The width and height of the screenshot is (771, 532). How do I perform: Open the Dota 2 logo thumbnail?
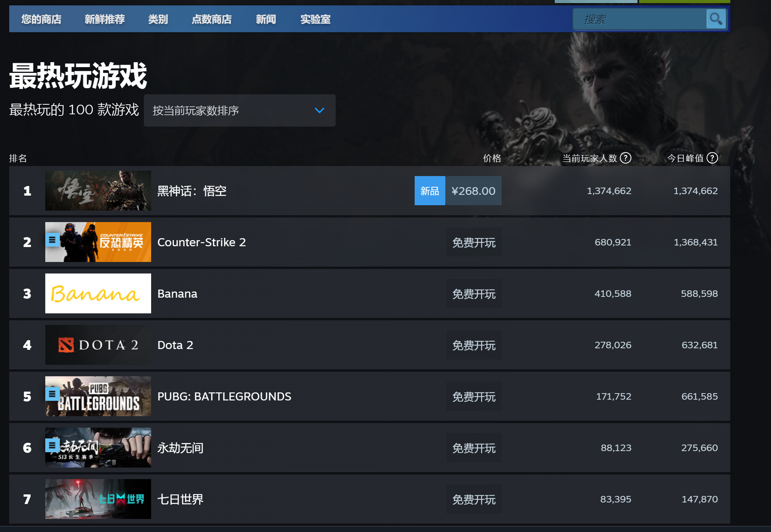click(x=98, y=345)
